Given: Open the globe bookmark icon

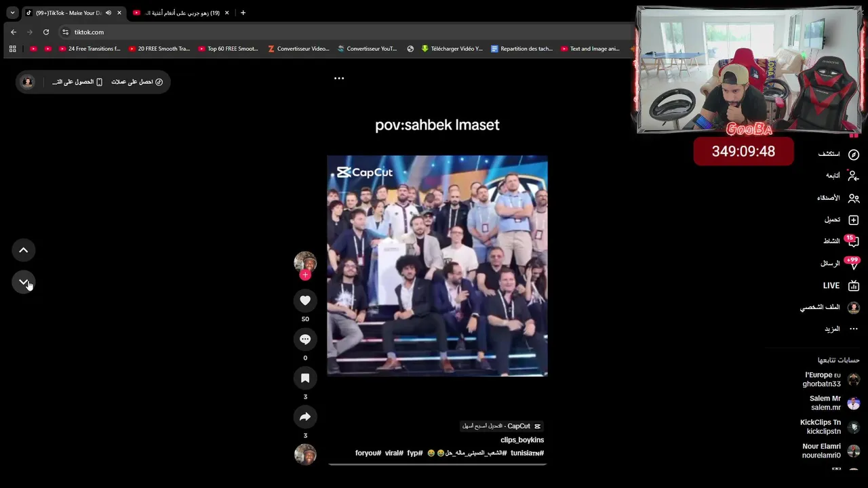Looking at the screenshot, I should tap(410, 49).
